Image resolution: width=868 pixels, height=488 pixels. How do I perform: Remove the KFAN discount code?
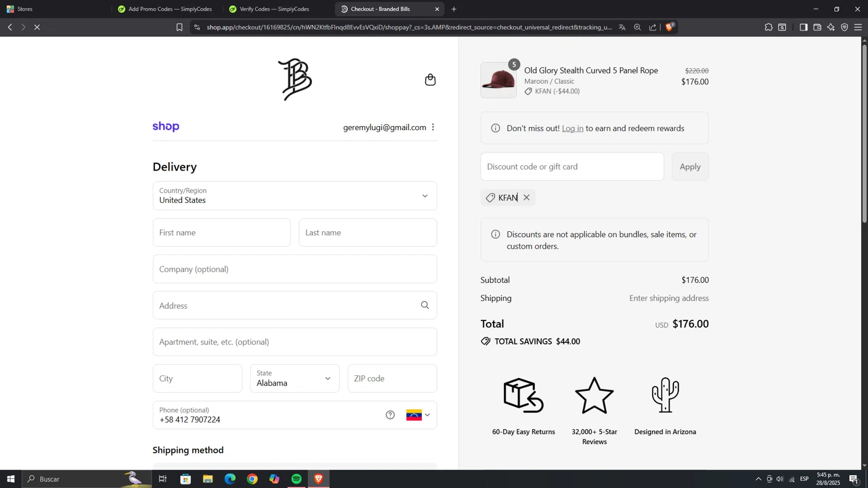point(527,198)
